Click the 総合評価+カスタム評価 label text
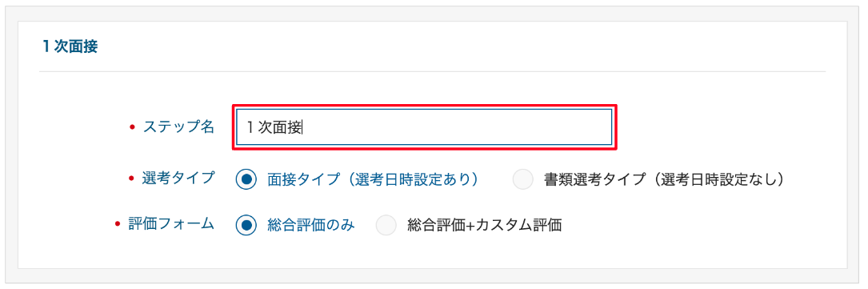The height and width of the screenshot is (289, 868). click(484, 225)
